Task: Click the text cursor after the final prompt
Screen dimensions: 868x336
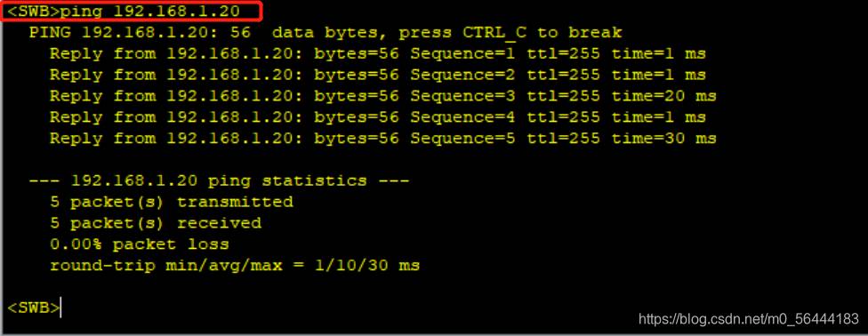Action: tap(60, 308)
